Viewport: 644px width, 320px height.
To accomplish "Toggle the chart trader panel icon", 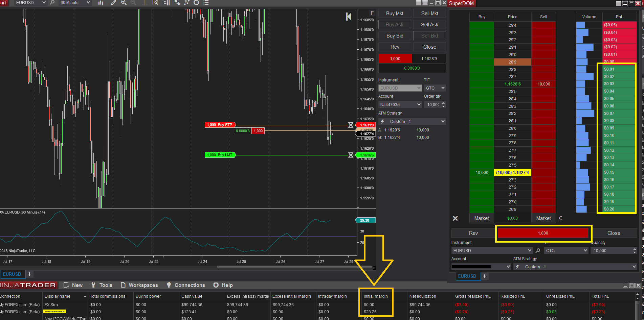I will (166, 3).
